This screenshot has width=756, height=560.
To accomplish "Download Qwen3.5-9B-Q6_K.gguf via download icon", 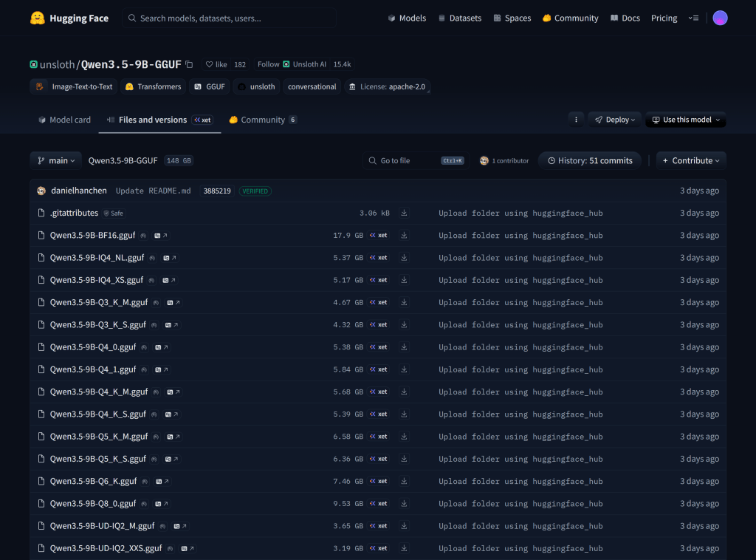I will [x=404, y=482].
